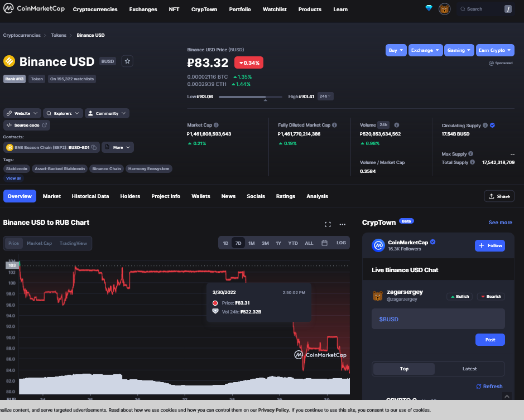Screen dimensions: 524x420
Task: Open the Source code link
Action: tap(27, 125)
